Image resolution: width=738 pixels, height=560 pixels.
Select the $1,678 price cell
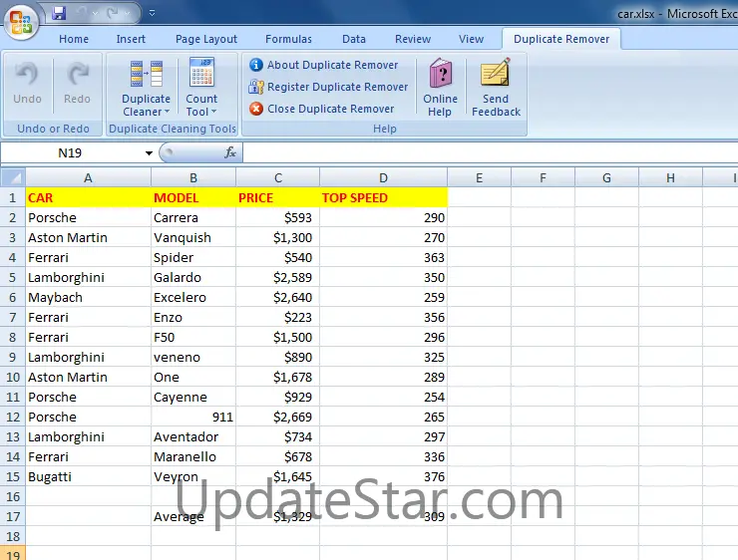point(278,377)
